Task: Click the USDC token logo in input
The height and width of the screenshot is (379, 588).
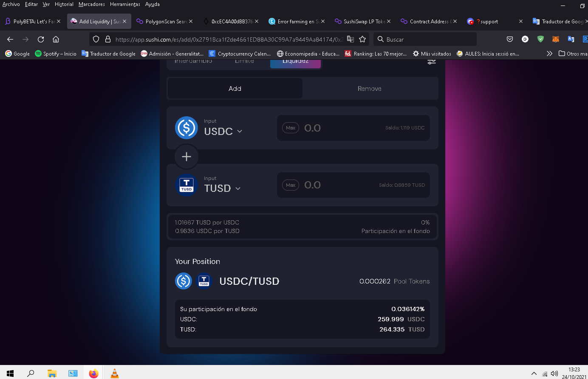Action: click(x=187, y=128)
